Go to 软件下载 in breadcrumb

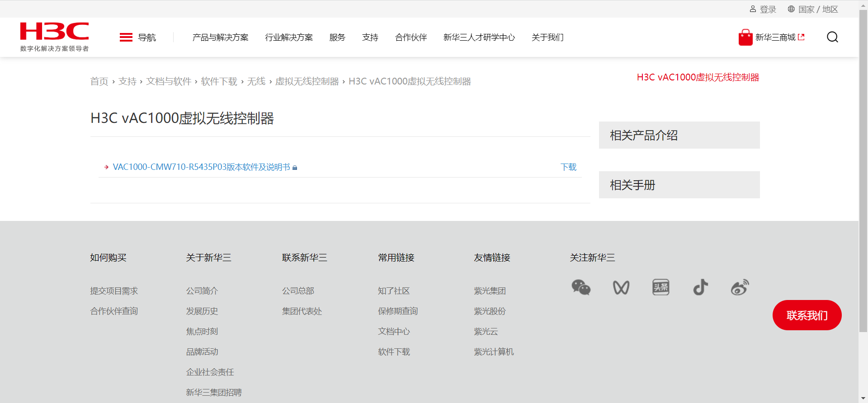tap(219, 81)
